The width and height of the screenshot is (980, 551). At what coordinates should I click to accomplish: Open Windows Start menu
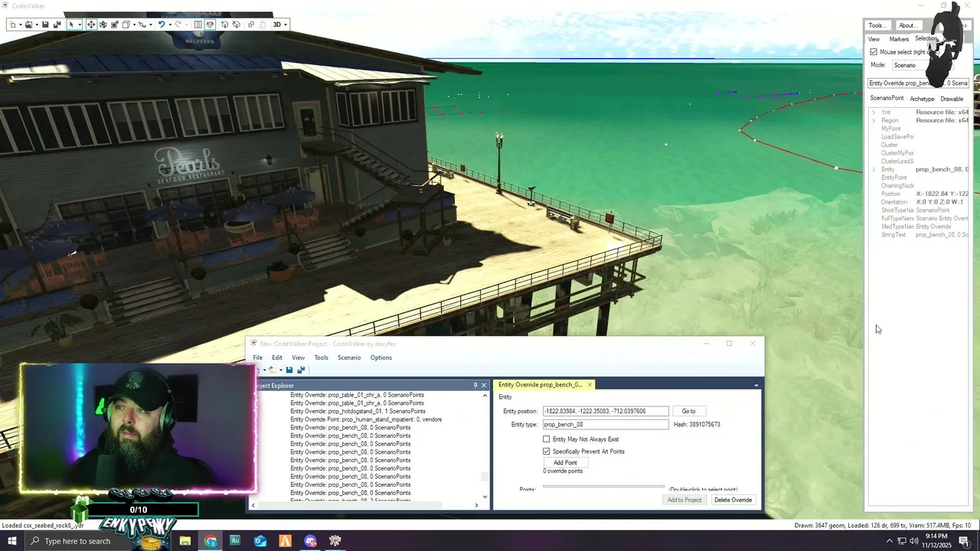[12, 541]
